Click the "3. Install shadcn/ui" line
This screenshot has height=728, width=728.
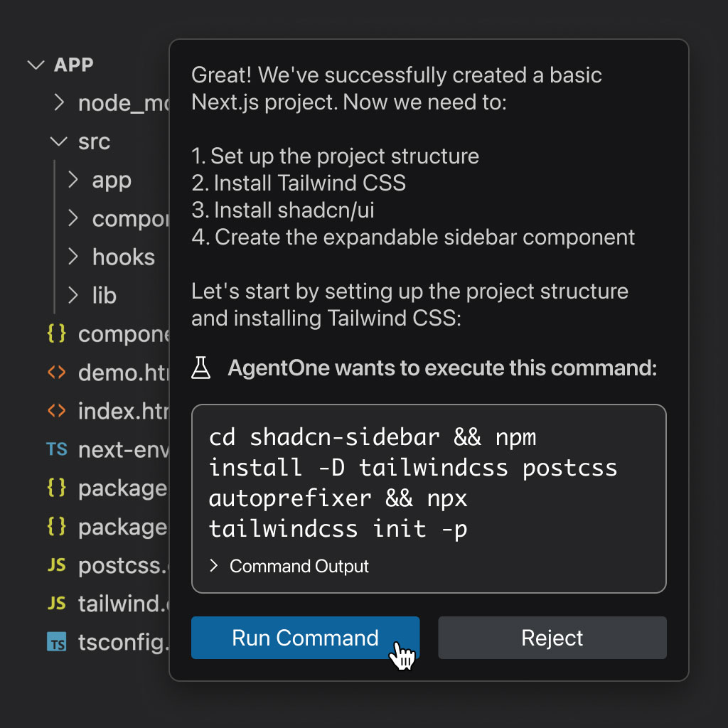pyautogui.click(x=283, y=210)
